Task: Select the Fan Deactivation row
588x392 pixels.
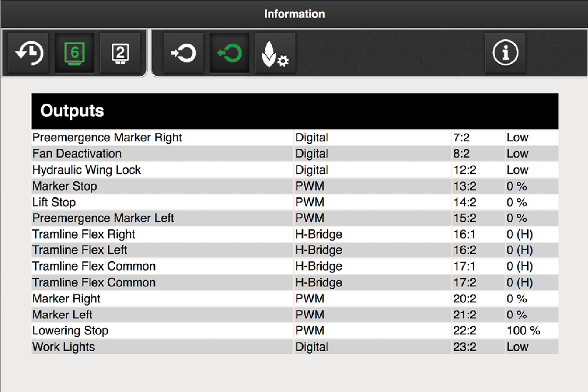Action: click(77, 154)
